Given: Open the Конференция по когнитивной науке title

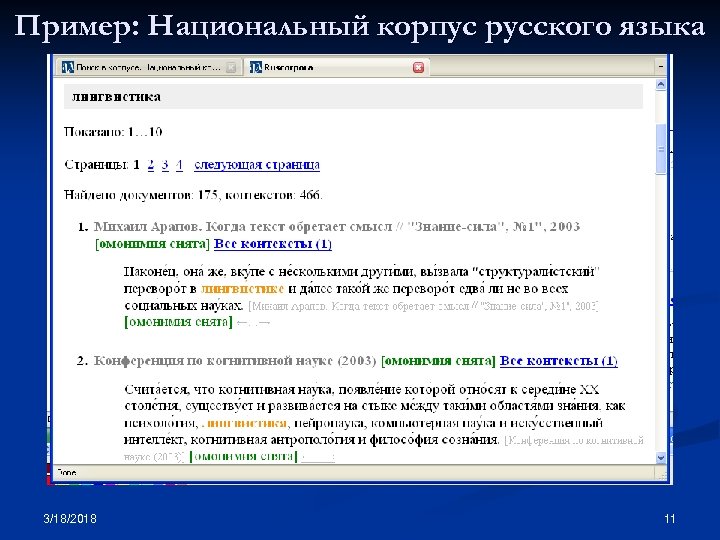Looking at the screenshot, I should pos(235,360).
